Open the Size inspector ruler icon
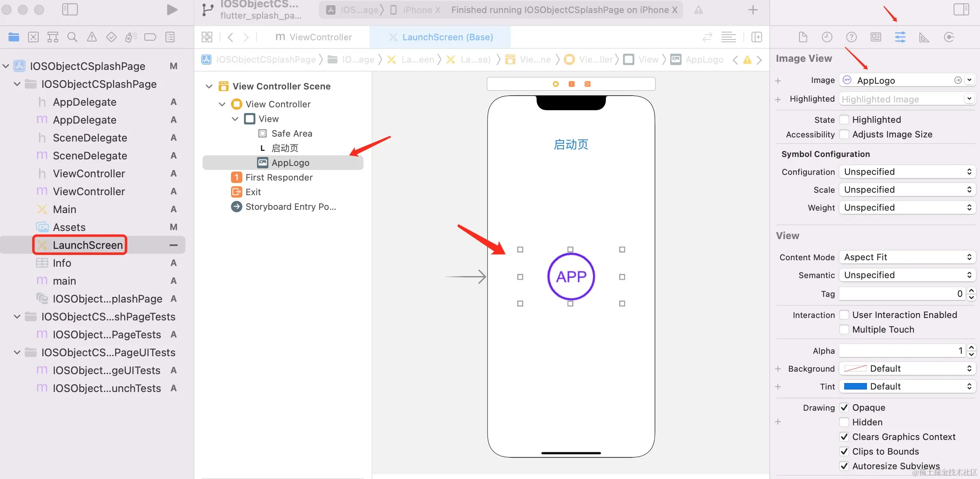The width and height of the screenshot is (980, 479). coord(924,37)
